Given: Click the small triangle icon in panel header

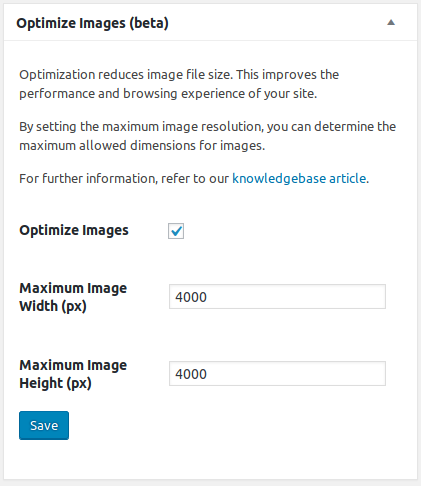Looking at the screenshot, I should pos(391,23).
